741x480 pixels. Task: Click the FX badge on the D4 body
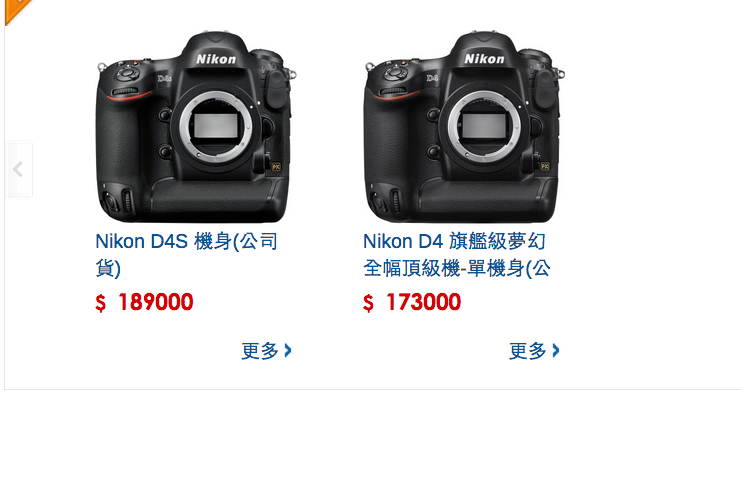click(x=545, y=167)
